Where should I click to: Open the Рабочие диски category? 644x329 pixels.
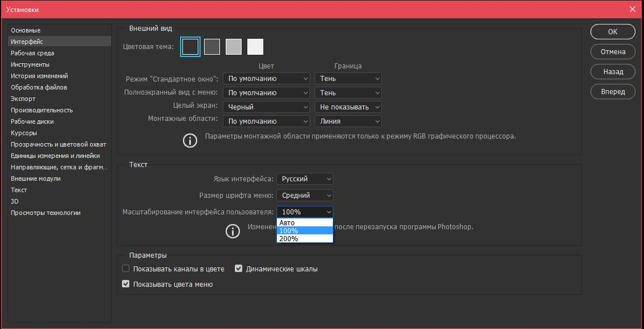60,121
